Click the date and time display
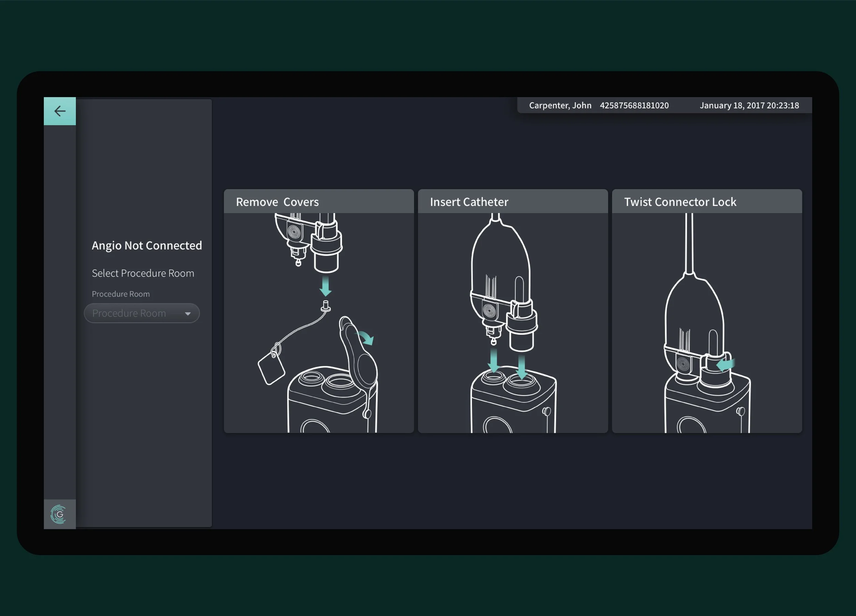Viewport: 856px width, 616px height. [x=749, y=106]
